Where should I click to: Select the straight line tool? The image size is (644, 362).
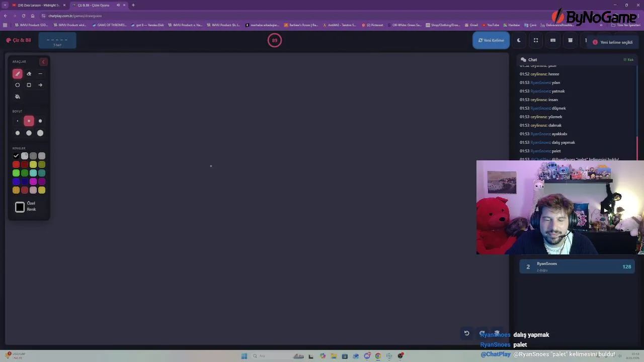point(40,74)
